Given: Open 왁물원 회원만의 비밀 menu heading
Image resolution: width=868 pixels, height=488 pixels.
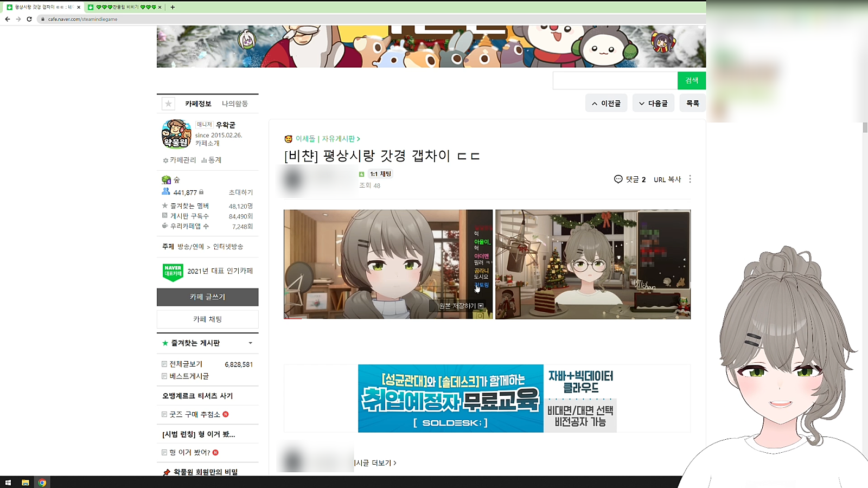Looking at the screenshot, I should point(206,472).
